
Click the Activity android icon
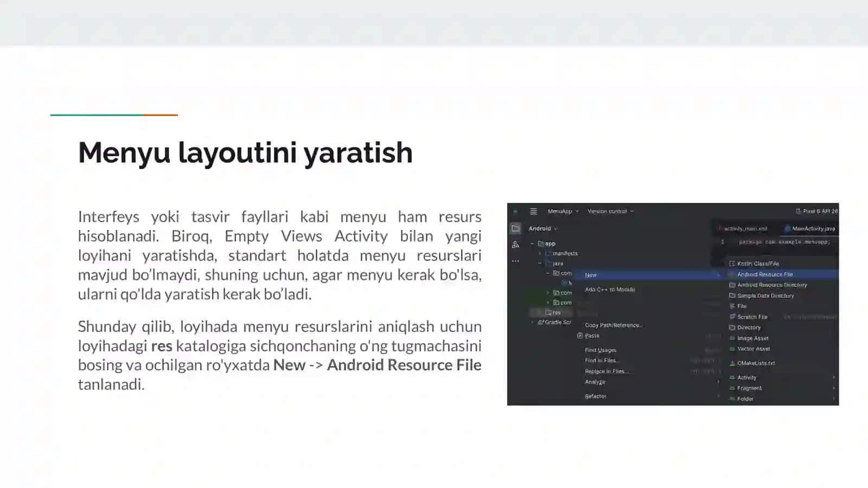(x=732, y=377)
